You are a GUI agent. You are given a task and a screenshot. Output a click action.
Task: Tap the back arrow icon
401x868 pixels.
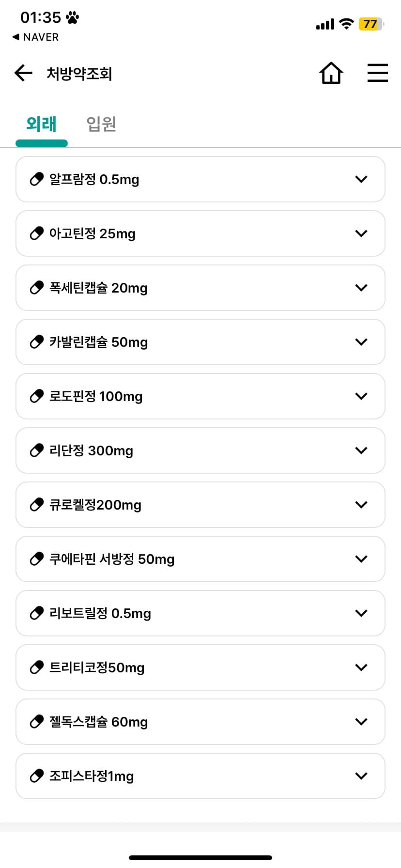tap(23, 74)
